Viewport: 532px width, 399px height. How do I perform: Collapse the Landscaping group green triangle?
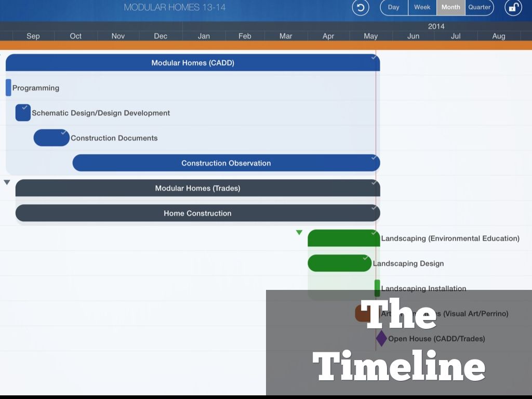(x=299, y=233)
